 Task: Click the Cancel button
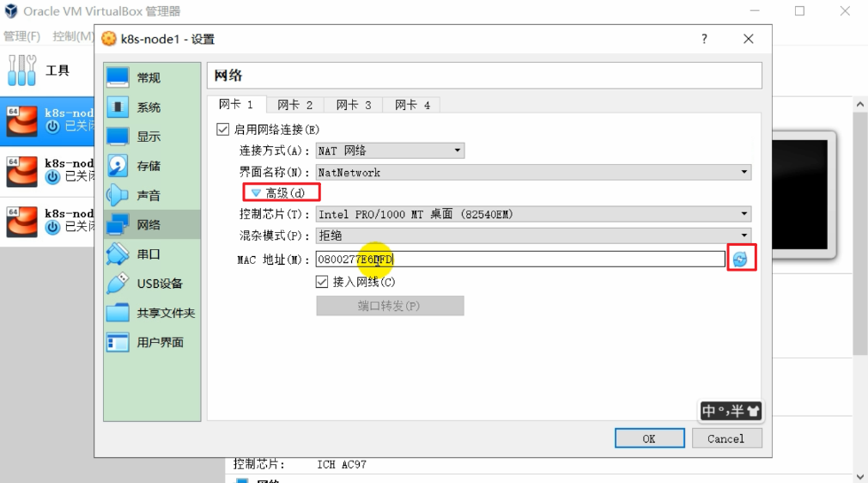[725, 438]
